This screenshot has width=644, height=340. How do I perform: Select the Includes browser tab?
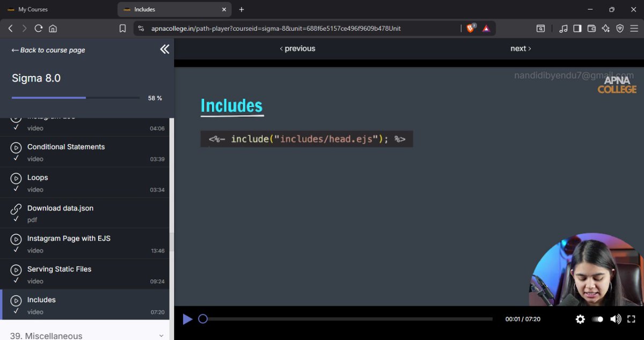[x=174, y=9]
